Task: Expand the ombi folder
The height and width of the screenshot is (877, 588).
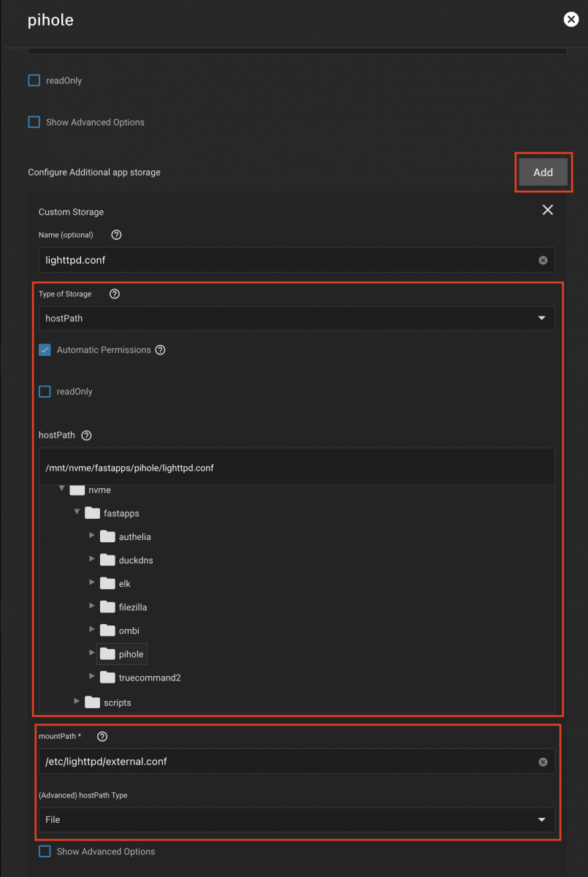Action: click(x=92, y=629)
